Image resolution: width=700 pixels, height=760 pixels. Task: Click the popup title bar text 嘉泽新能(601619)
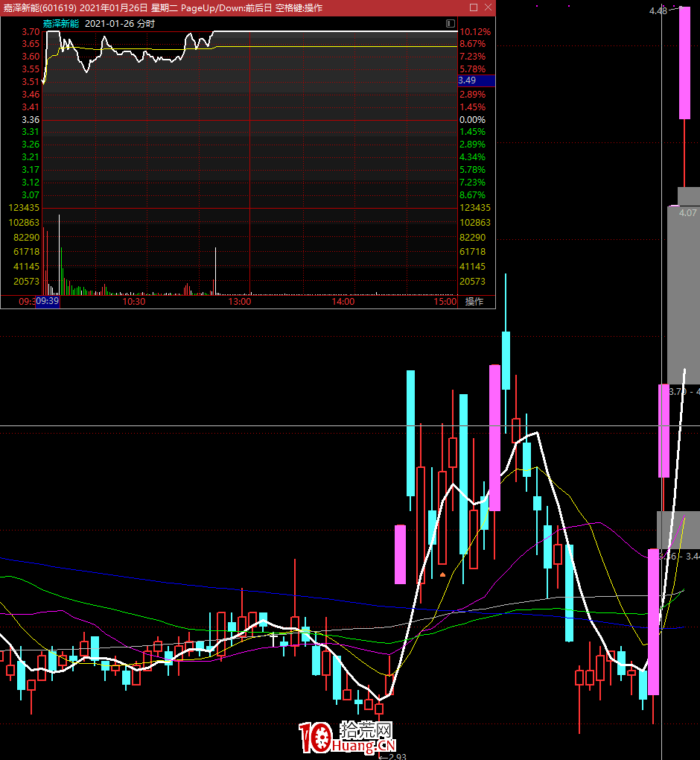pyautogui.click(x=39, y=7)
